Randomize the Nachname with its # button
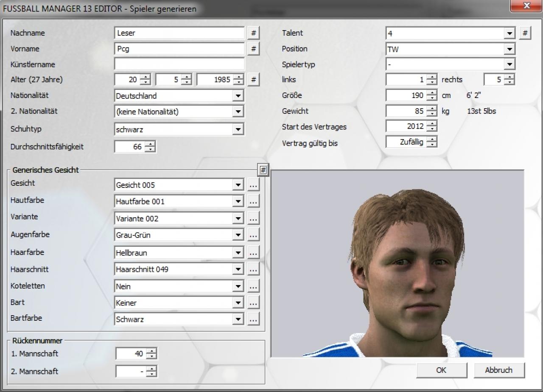The width and height of the screenshot is (543, 392). tap(253, 33)
